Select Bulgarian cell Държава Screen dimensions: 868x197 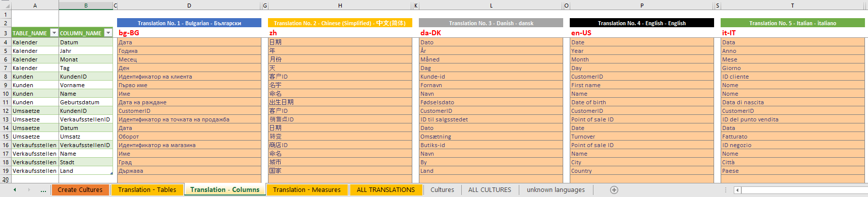click(189, 171)
